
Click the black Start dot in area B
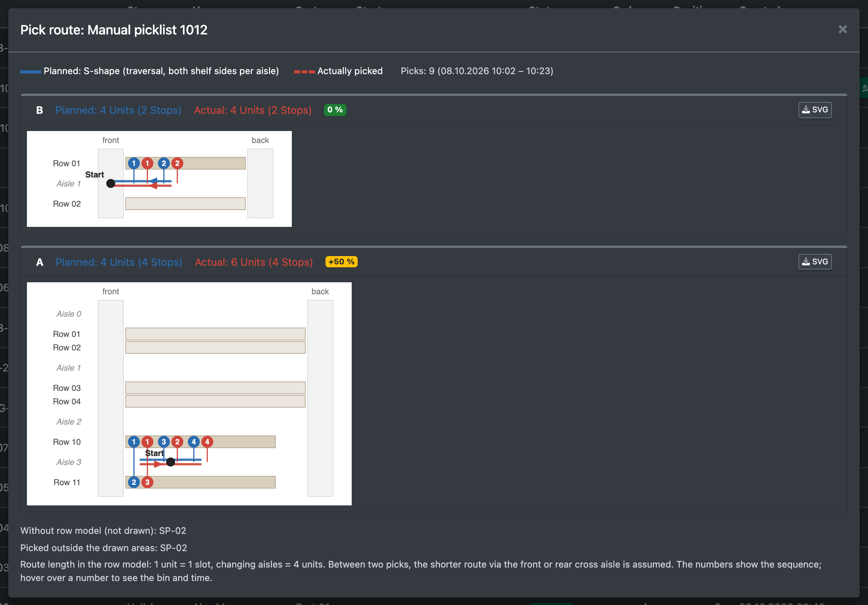111,184
